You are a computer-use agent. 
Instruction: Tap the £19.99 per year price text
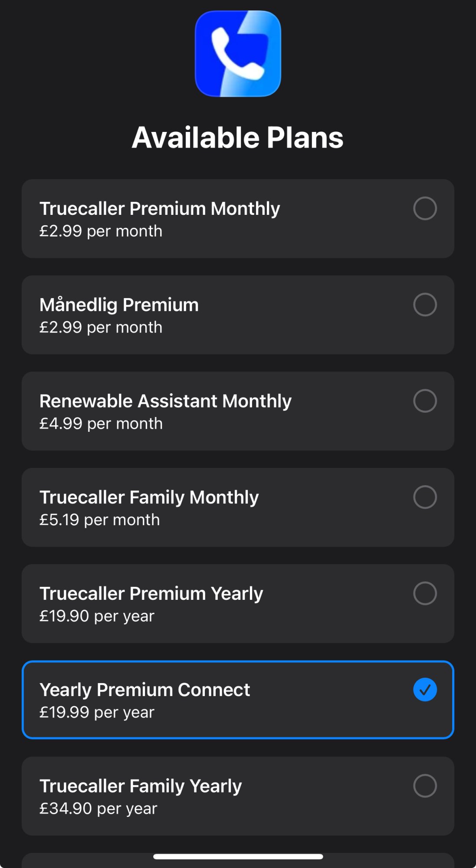pos(97,712)
